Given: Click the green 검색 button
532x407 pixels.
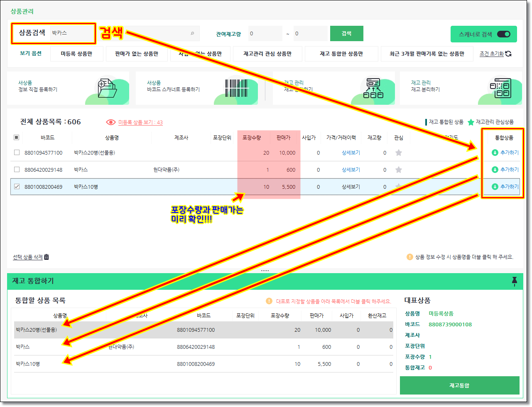Looking at the screenshot, I should [346, 34].
